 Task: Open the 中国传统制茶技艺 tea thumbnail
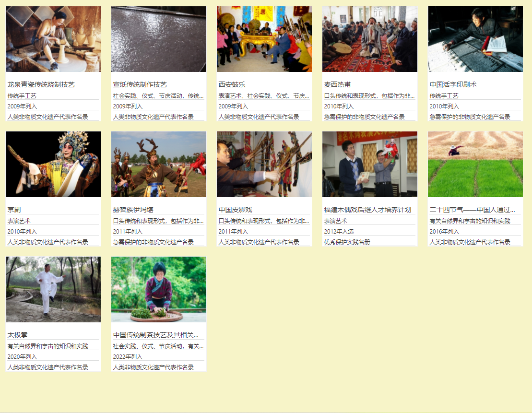(159, 289)
